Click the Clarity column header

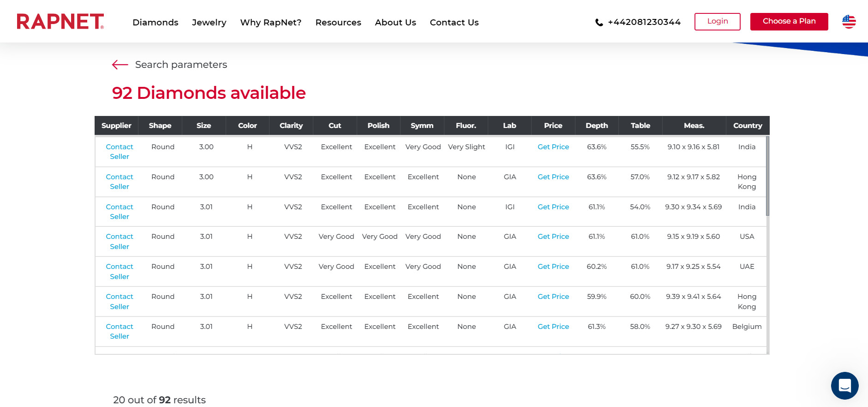[291, 126]
